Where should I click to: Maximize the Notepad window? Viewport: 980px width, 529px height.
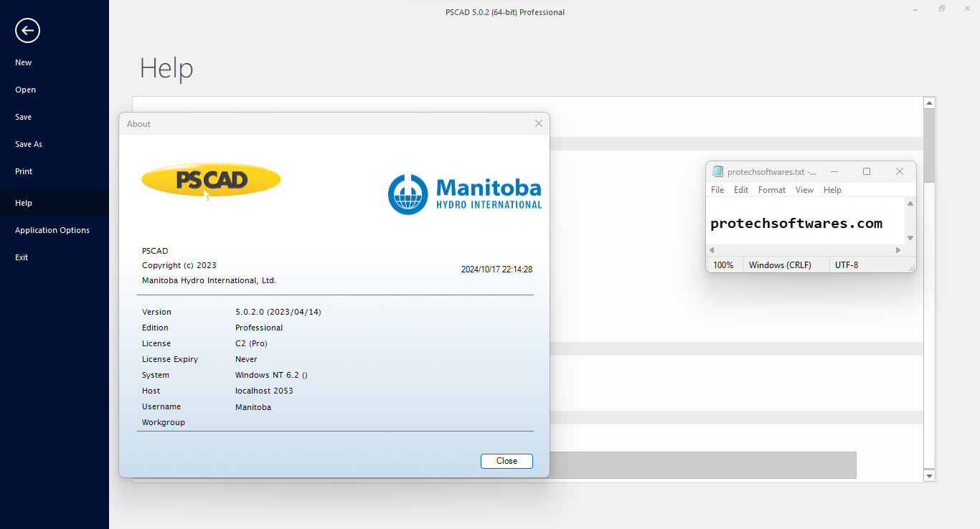tap(867, 171)
